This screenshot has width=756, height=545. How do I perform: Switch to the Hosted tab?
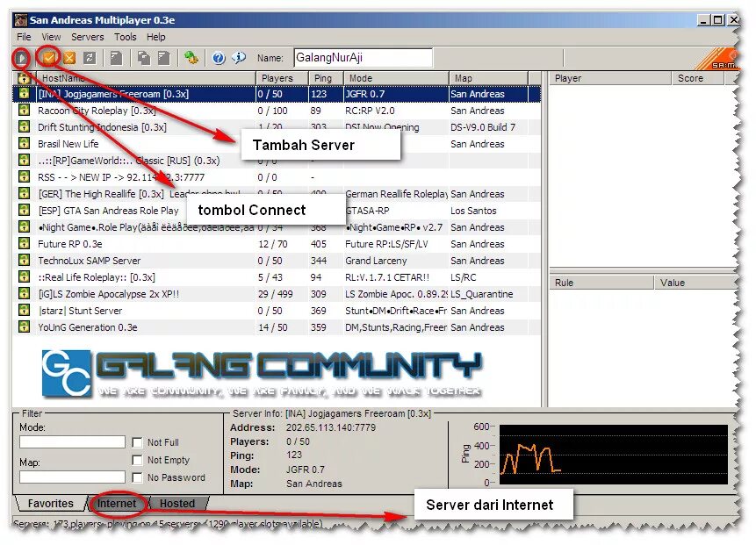click(177, 504)
